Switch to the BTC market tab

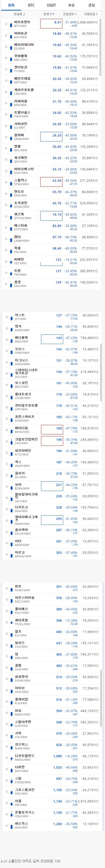(x=31, y=5)
